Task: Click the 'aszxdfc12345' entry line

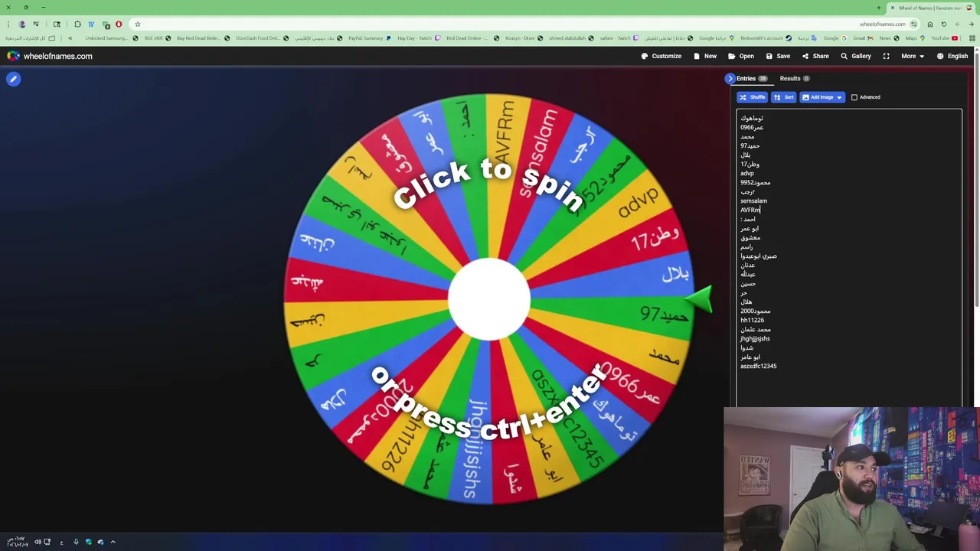Action: 758,366
